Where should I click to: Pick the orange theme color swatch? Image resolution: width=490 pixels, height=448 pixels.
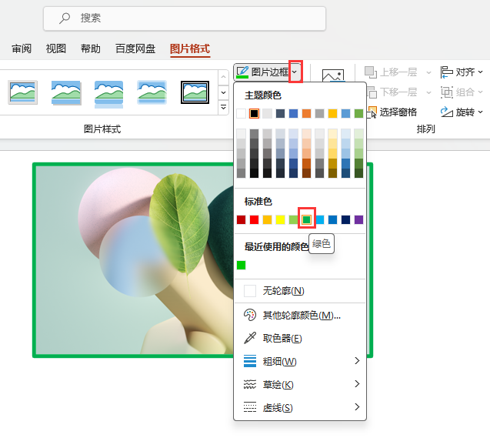(x=307, y=113)
